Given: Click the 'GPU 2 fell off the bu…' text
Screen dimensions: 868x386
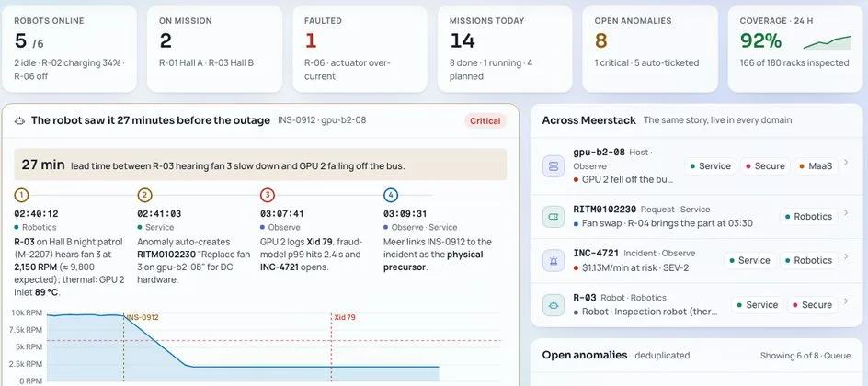Looking at the screenshot, I should [x=627, y=179].
